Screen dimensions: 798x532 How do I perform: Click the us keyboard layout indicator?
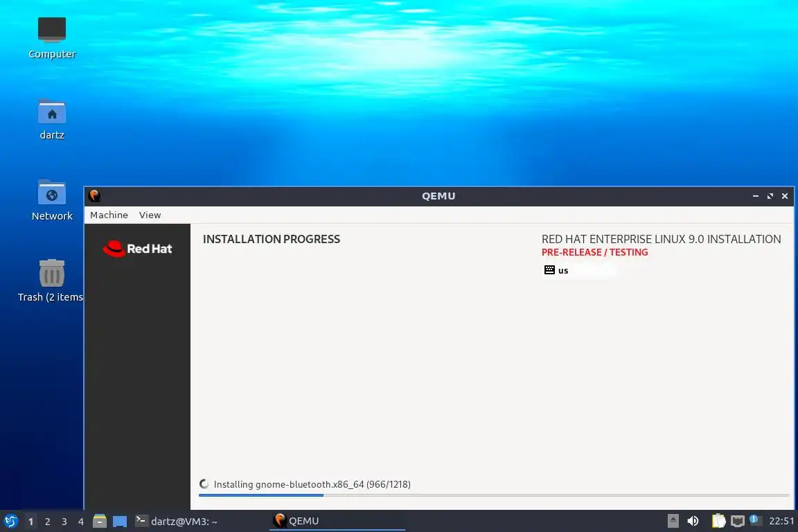580,270
